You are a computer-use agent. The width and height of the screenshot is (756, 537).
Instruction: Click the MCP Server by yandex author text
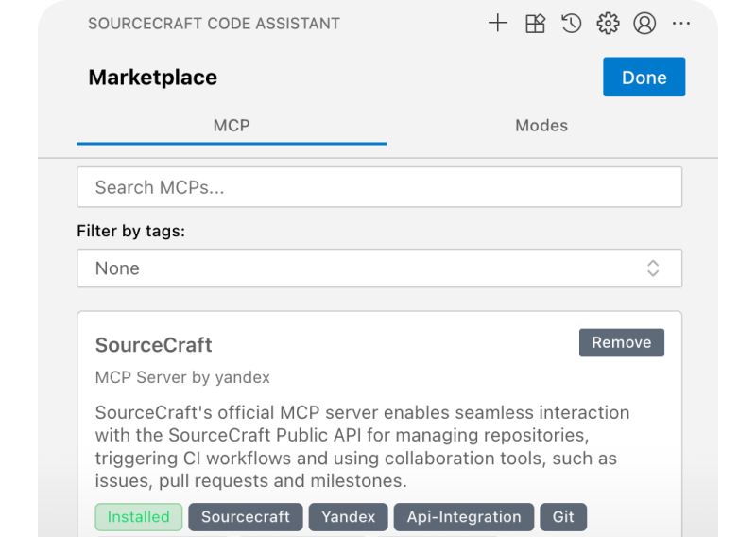[x=182, y=377]
